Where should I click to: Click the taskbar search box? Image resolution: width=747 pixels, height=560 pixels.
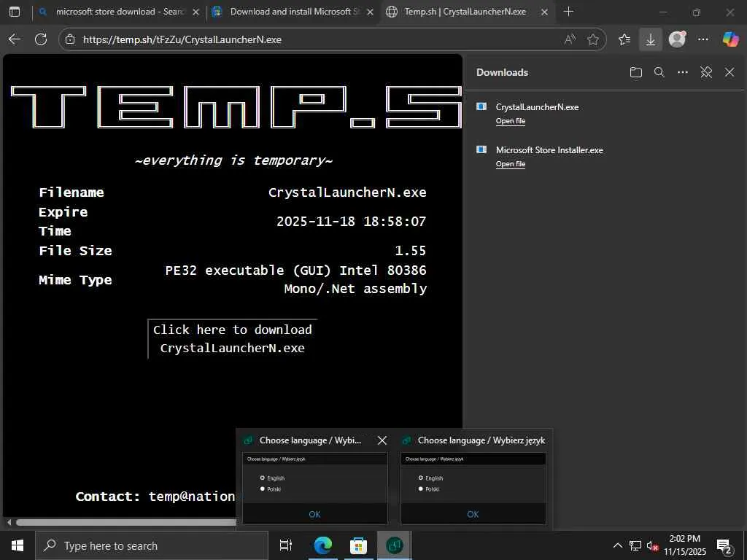click(152, 545)
